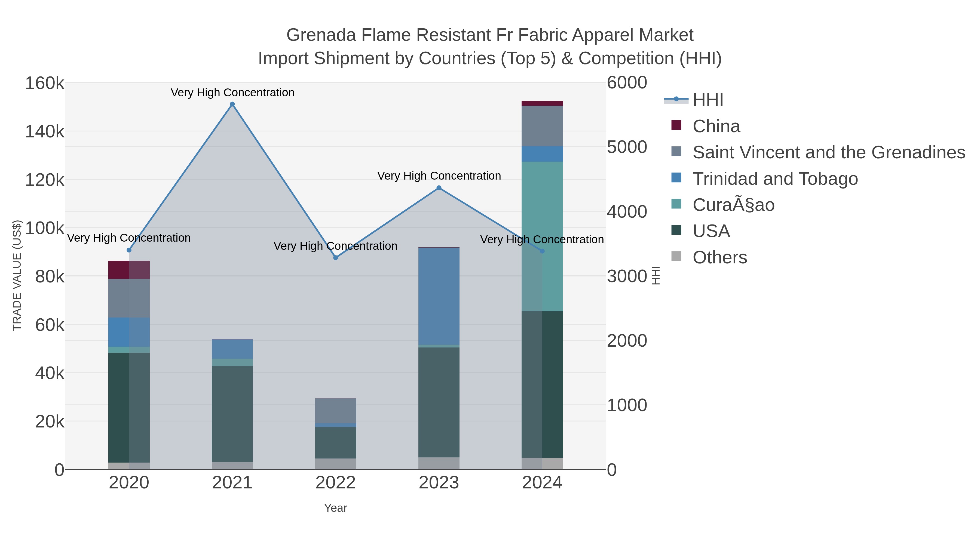The image size is (980, 551).
Task: Toggle Trinidad and Tobago legend item
Action: tap(764, 179)
